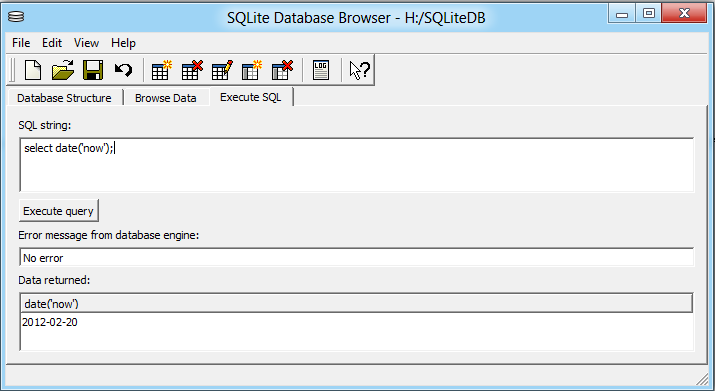
Task: Open a database with the folder icon
Action: [x=62, y=70]
